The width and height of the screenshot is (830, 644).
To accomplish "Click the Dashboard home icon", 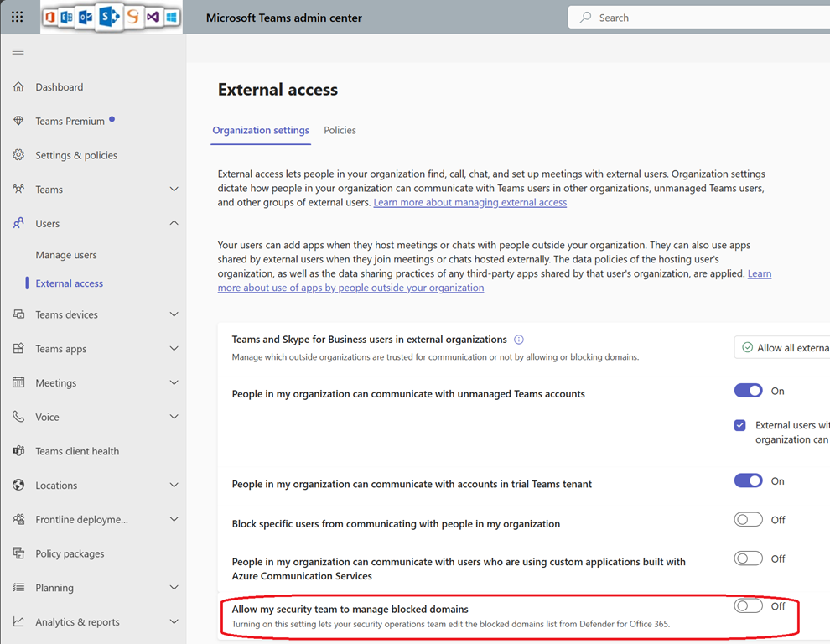I will point(18,87).
